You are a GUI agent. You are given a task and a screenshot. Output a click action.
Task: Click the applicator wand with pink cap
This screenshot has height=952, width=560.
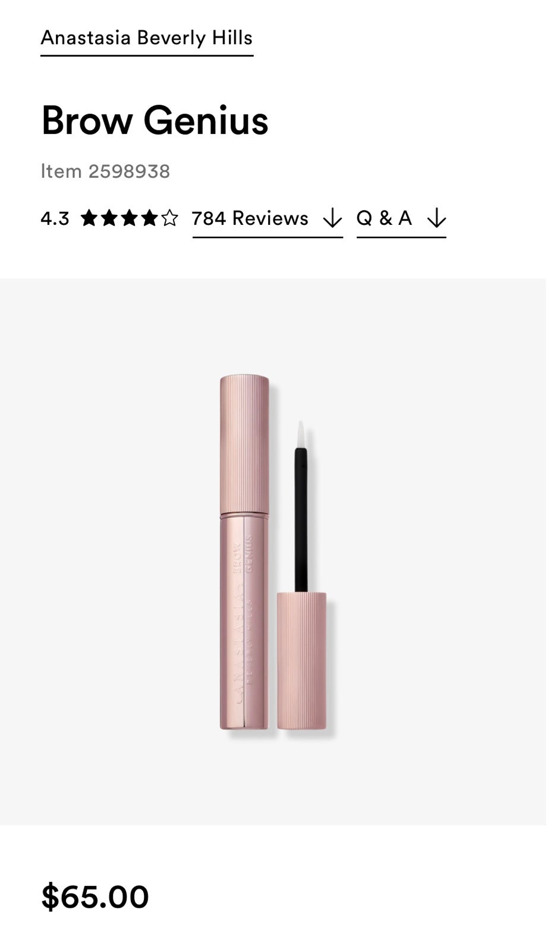point(301,575)
